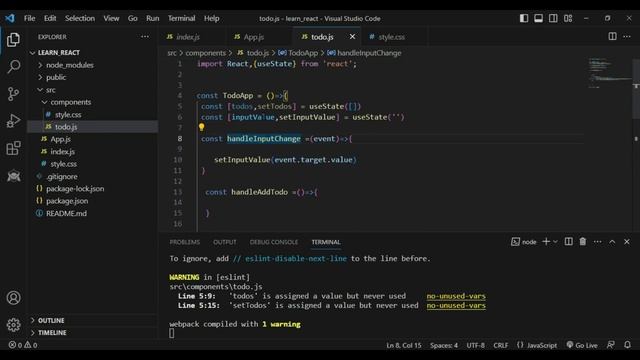640x360 pixels.
Task: Click the Go Live status bar button
Action: coord(582,345)
